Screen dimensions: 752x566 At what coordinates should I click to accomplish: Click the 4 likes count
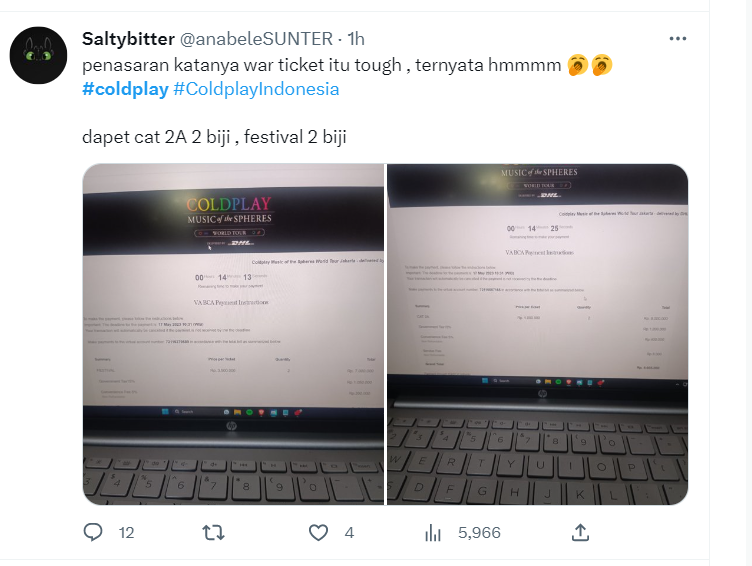pyautogui.click(x=349, y=532)
